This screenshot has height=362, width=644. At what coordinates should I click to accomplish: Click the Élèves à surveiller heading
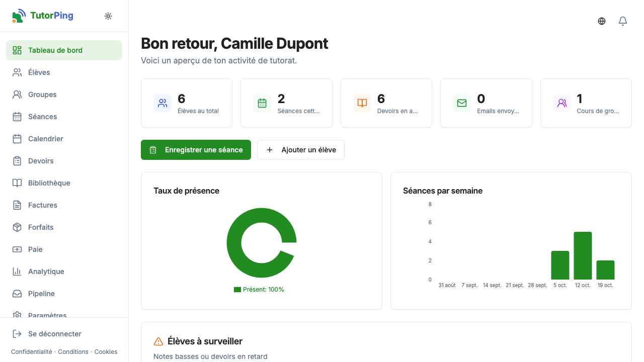pyautogui.click(x=205, y=341)
